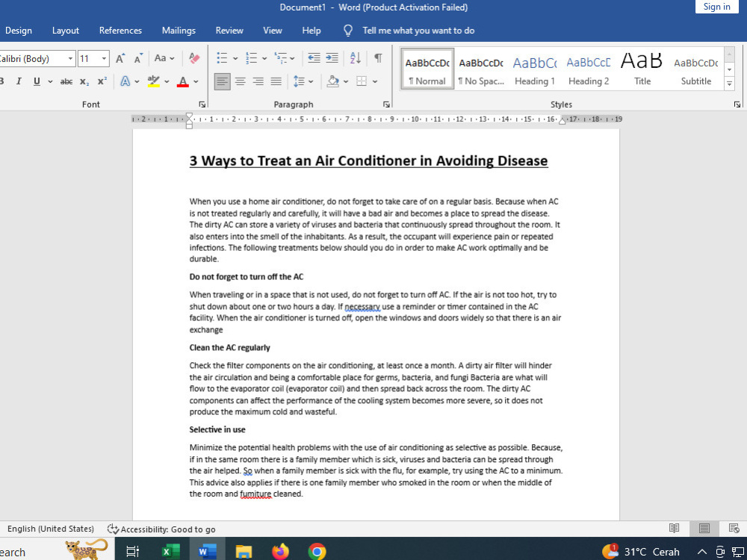
Task: Apply the No Spacing style
Action: (x=481, y=69)
